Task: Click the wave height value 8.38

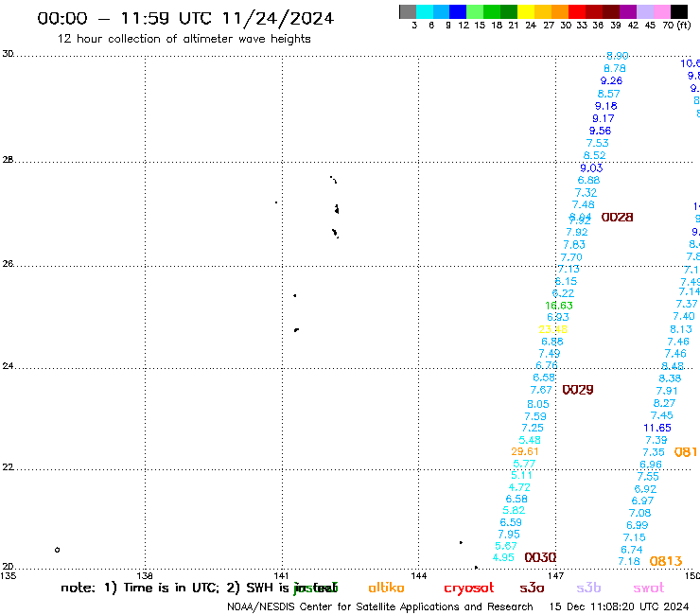Action: pos(670,378)
